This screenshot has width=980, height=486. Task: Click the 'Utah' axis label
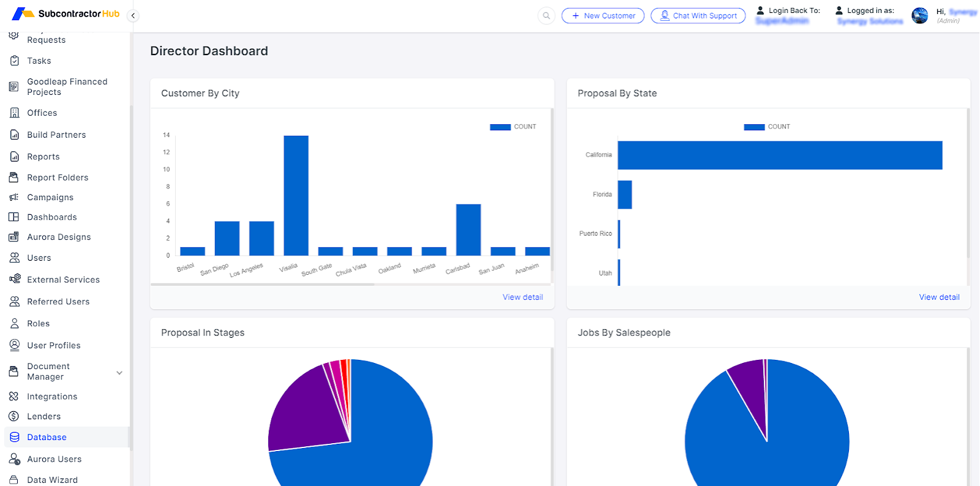point(605,273)
